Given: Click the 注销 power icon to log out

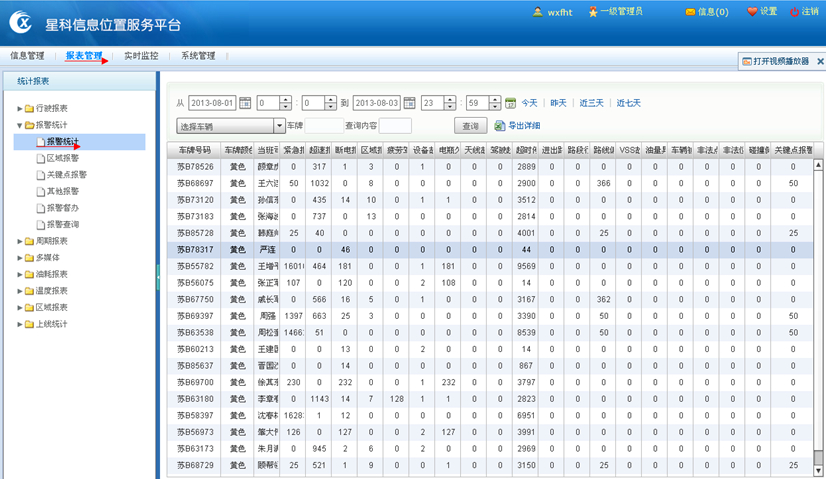Looking at the screenshot, I should 796,12.
